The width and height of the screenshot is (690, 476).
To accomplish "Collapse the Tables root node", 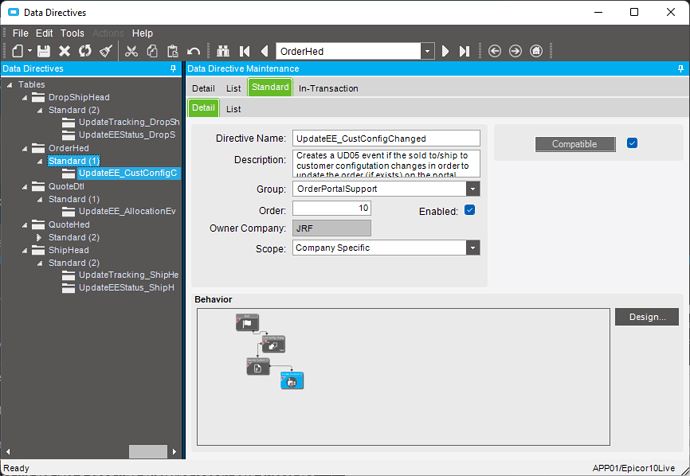I will tap(9, 85).
